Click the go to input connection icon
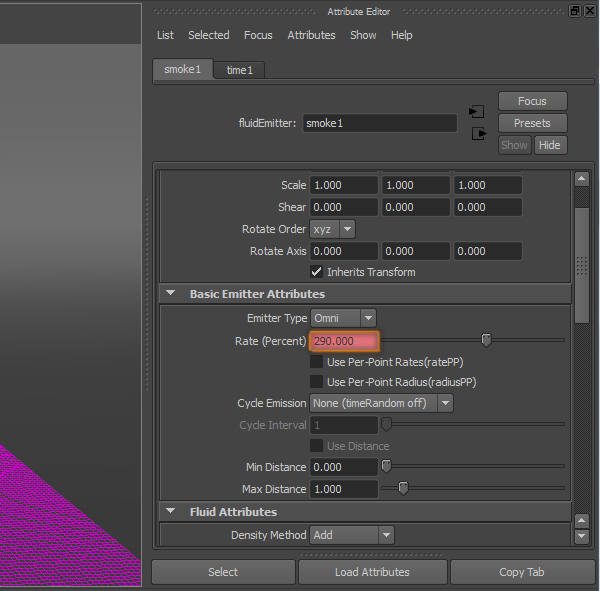600x591 pixels. point(477,111)
